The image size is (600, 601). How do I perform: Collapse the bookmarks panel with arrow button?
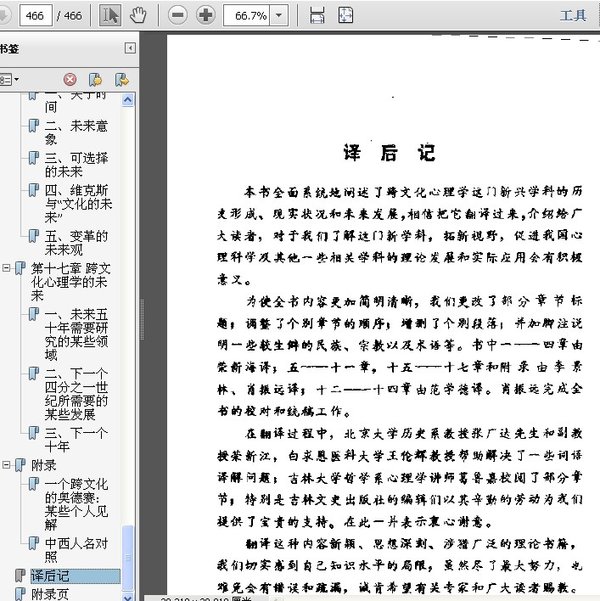point(130,48)
